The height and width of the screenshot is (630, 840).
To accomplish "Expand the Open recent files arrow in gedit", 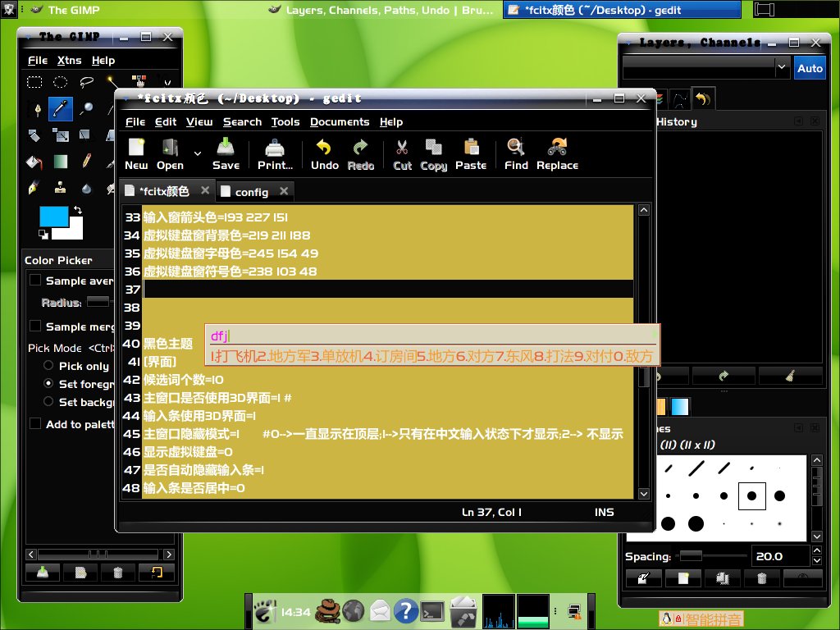I will pyautogui.click(x=198, y=153).
